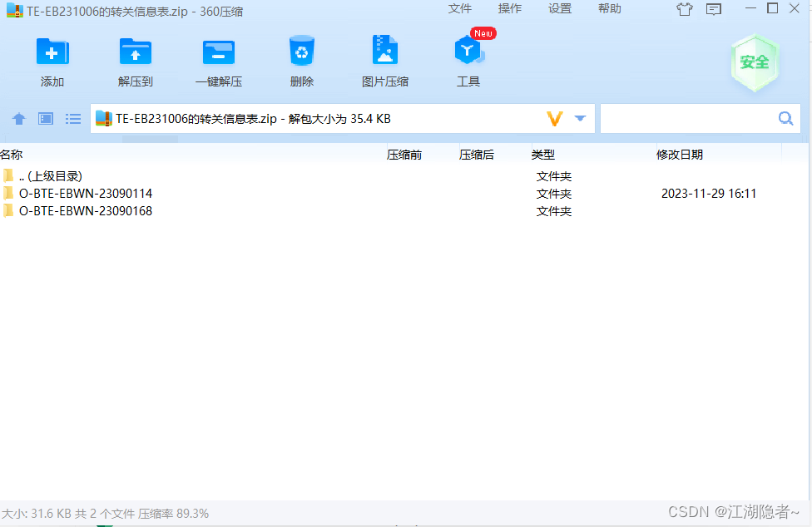Sort by the 名称 column header

[12, 155]
